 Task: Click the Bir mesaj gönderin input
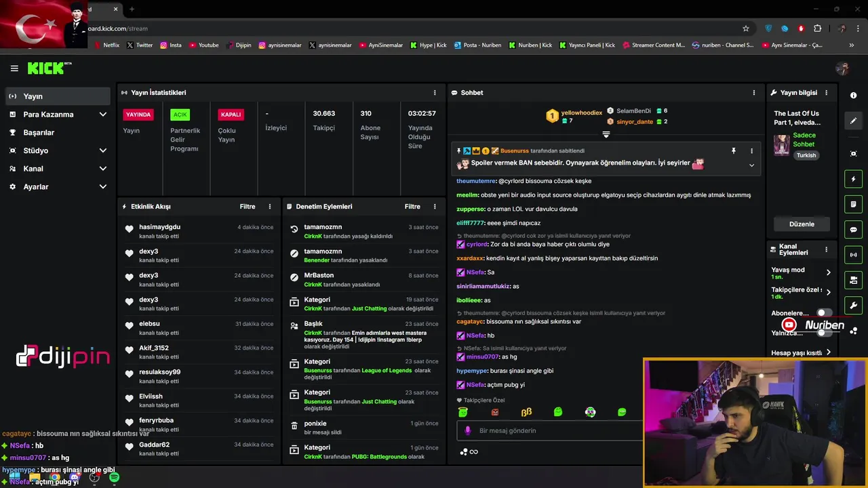[549, 430]
